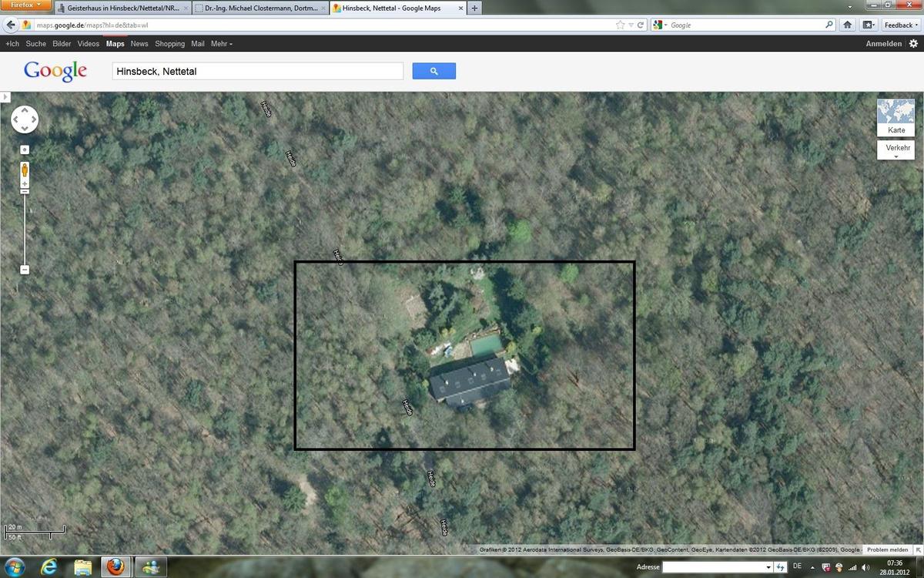The height and width of the screenshot is (578, 924).
Task: Click the zoom out minus button
Action: point(25,270)
